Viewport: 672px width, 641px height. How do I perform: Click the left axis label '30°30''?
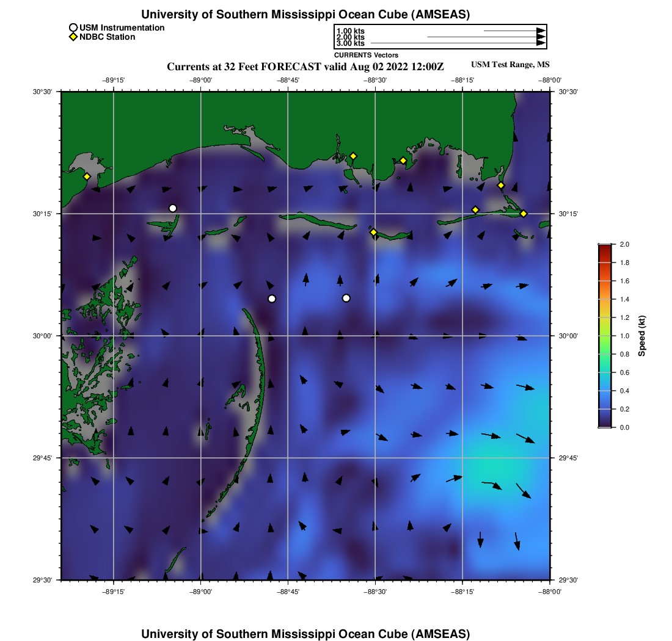coord(42,92)
